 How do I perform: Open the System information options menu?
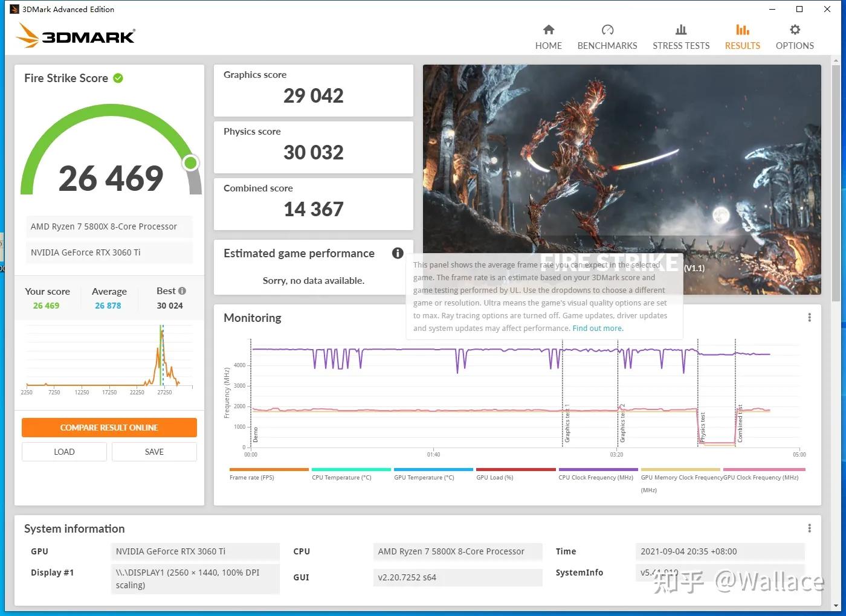809,527
